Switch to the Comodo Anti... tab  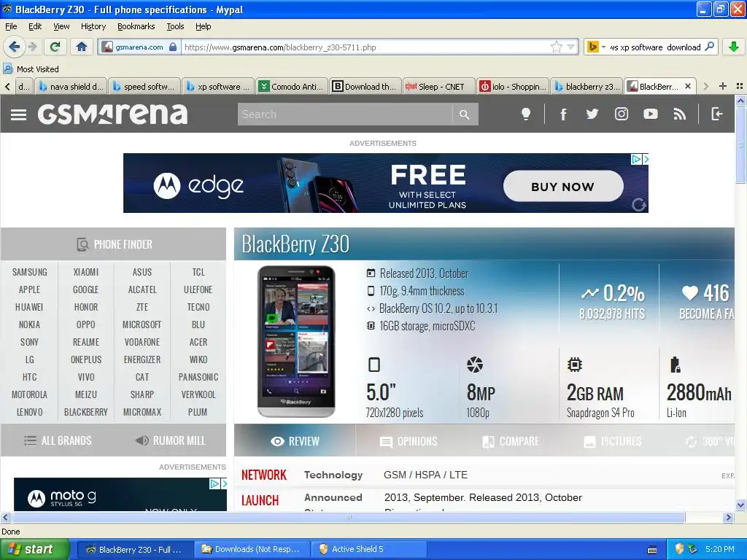pos(292,86)
